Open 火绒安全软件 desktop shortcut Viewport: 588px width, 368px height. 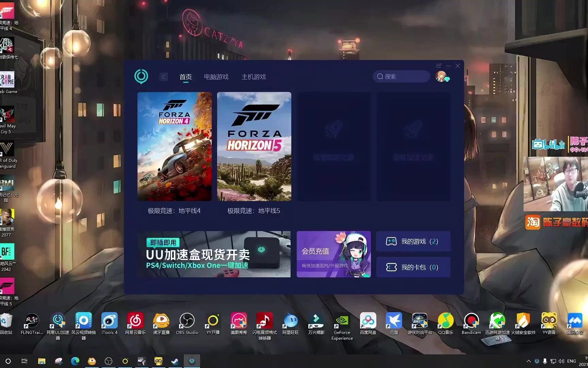coord(523,324)
